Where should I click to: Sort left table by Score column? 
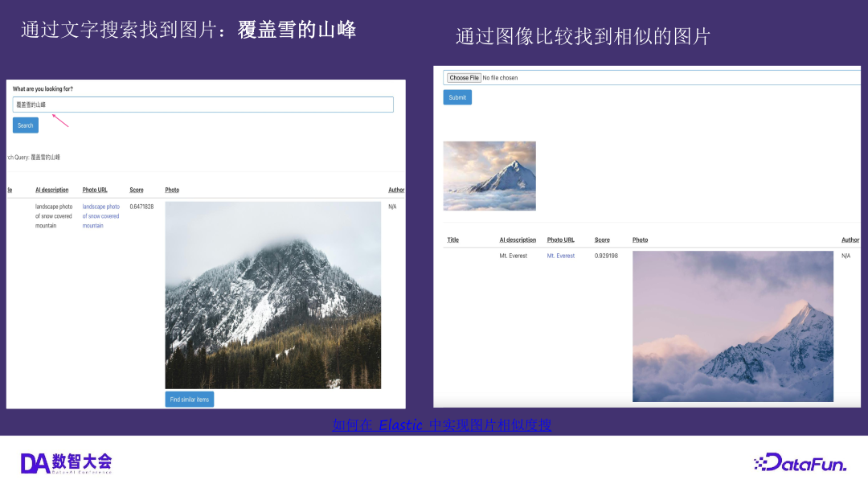pyautogui.click(x=136, y=190)
